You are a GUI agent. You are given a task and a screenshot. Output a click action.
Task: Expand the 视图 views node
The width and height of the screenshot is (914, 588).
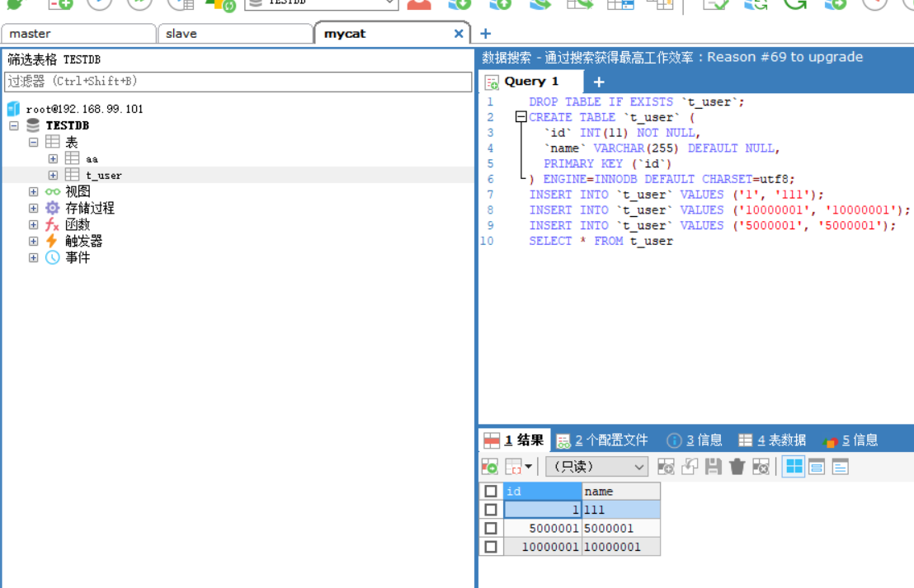pos(33,191)
